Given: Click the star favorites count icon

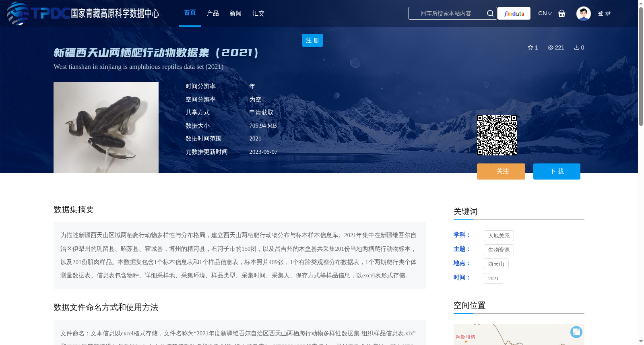Looking at the screenshot, I should point(530,48).
